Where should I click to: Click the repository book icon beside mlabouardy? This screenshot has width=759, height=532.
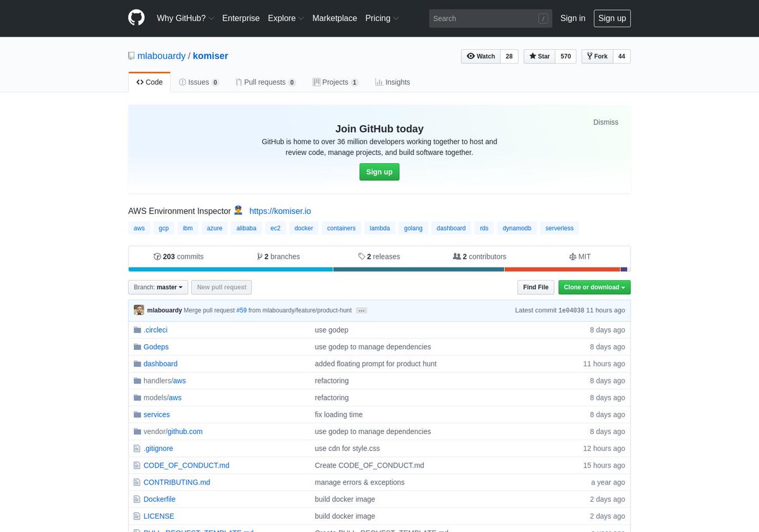(131, 56)
